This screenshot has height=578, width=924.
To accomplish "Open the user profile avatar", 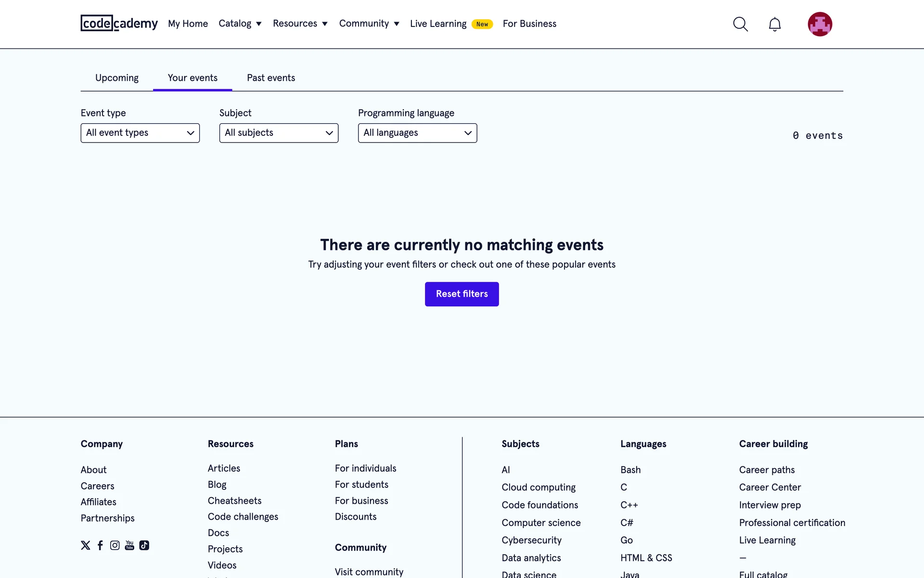I will pyautogui.click(x=820, y=24).
